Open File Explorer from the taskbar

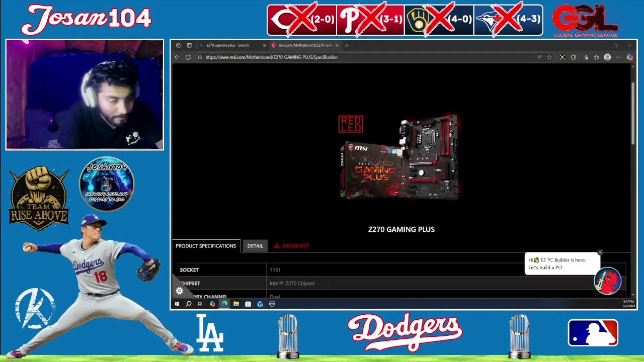236,304
